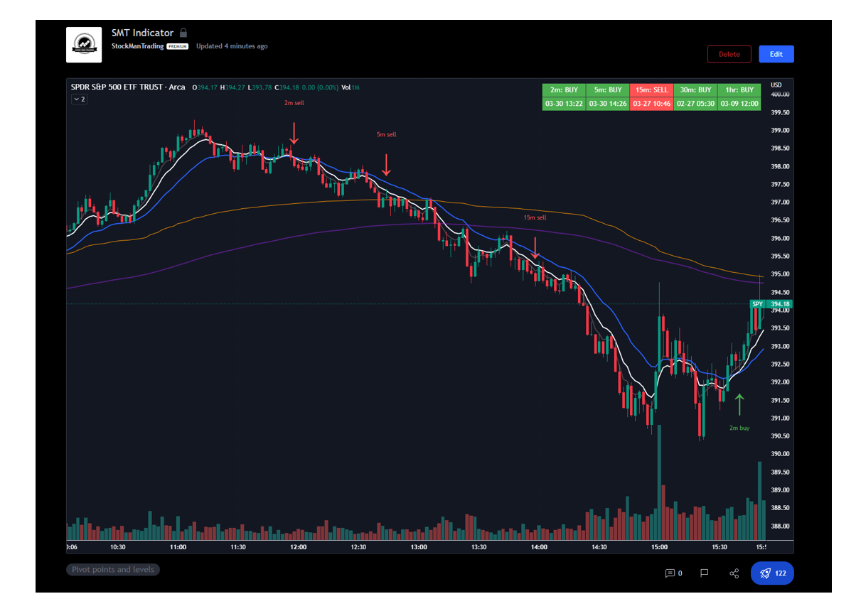Click the lock icon beside SMT Indicator title
This screenshot has width=861, height=616.
(x=183, y=32)
